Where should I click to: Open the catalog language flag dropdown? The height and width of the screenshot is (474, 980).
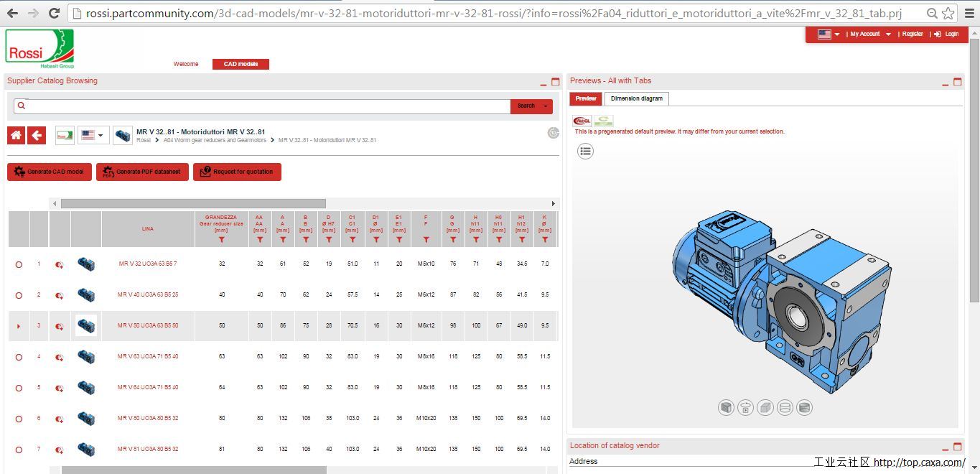point(93,135)
